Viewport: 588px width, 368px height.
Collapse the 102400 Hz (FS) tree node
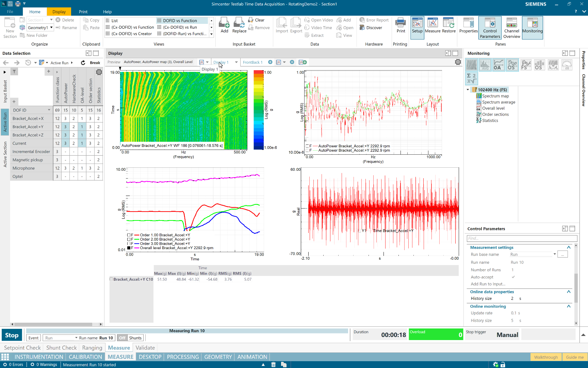point(468,90)
